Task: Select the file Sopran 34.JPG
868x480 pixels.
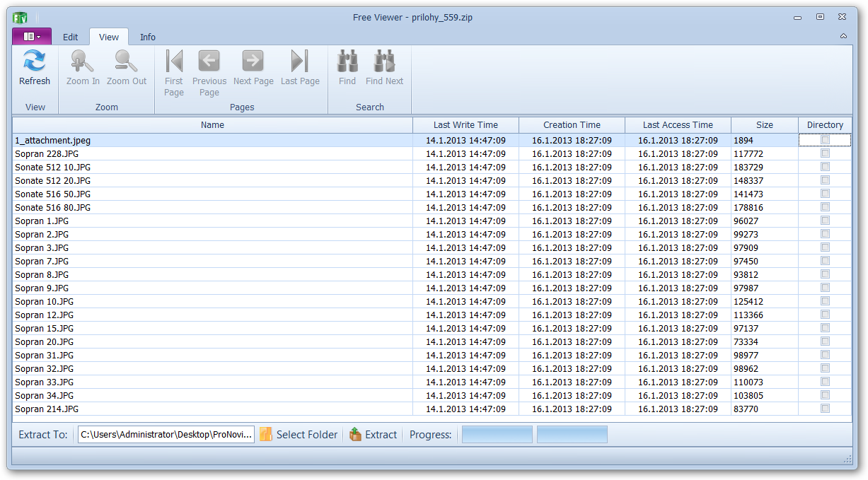Action: (x=45, y=396)
